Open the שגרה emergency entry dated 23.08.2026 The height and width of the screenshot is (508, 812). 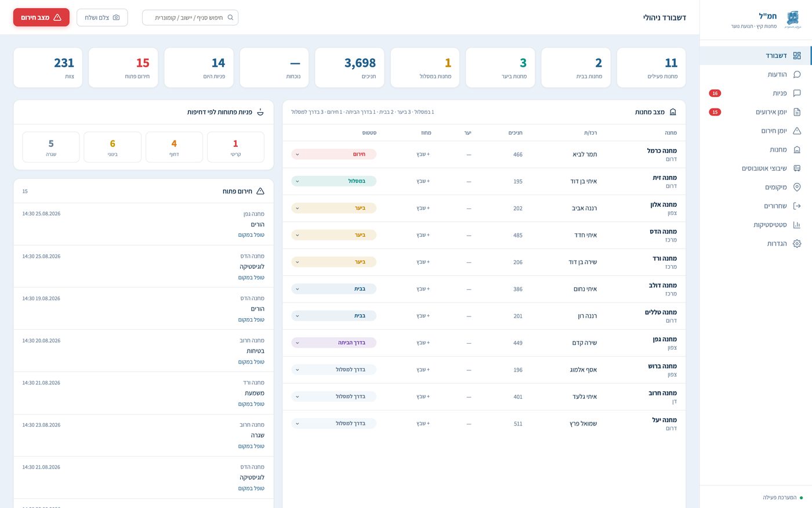point(143,435)
